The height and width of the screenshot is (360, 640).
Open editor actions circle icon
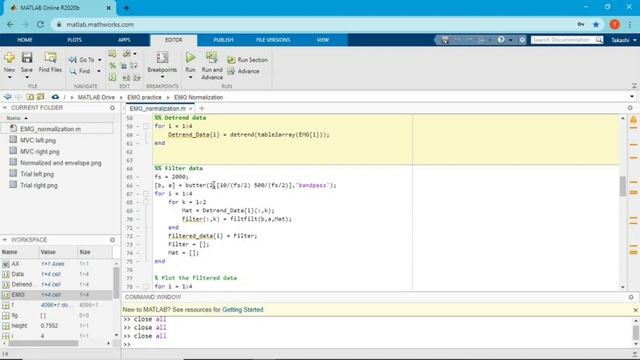pyautogui.click(x=630, y=108)
